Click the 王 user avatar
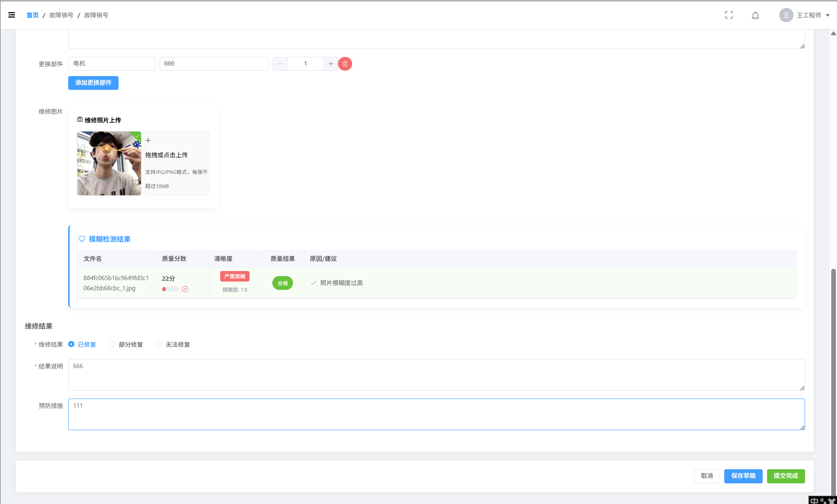The height and width of the screenshot is (504, 837). (x=786, y=15)
